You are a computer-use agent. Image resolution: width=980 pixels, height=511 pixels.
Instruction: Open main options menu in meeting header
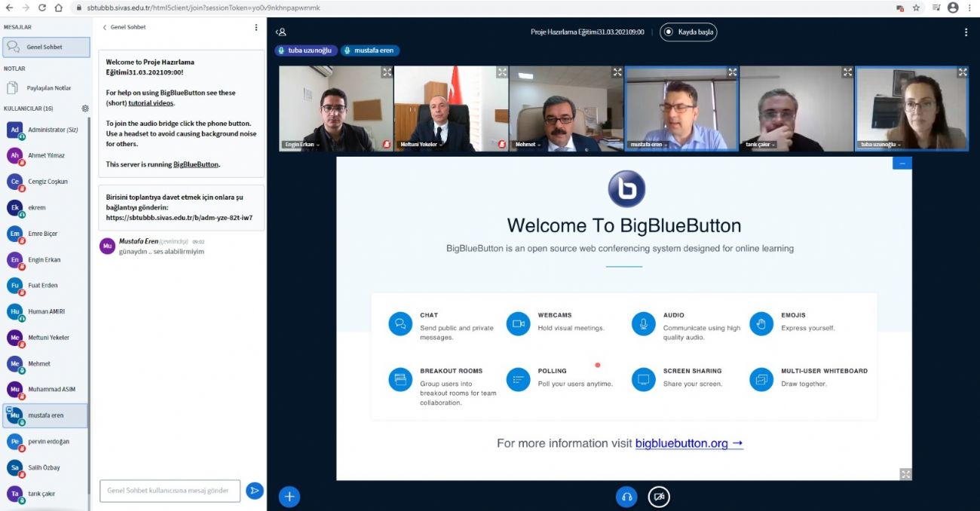(x=966, y=32)
